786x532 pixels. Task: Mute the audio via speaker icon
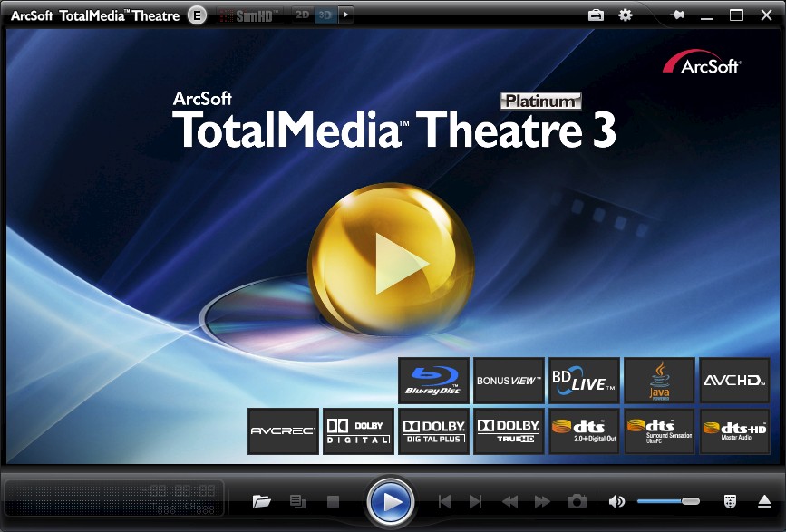[x=616, y=501]
